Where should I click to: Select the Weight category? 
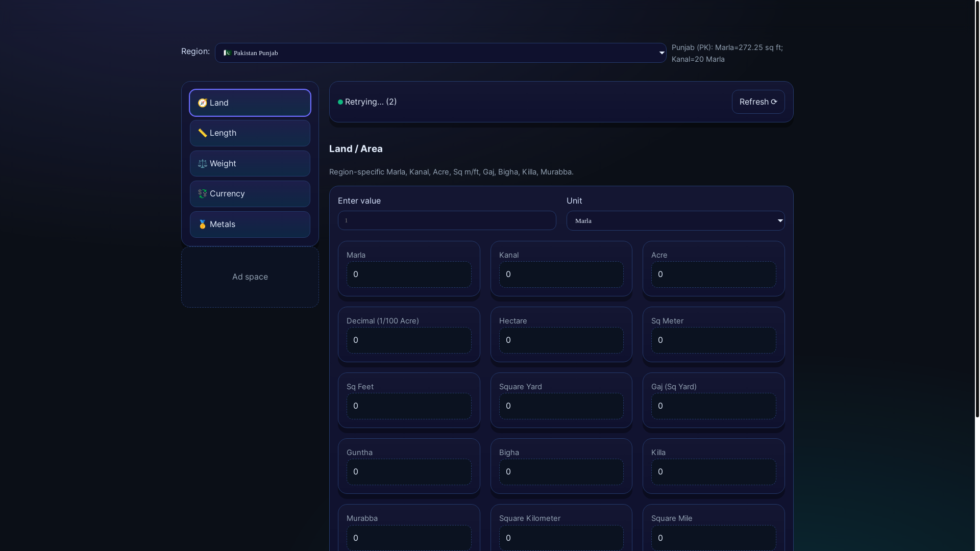250,164
